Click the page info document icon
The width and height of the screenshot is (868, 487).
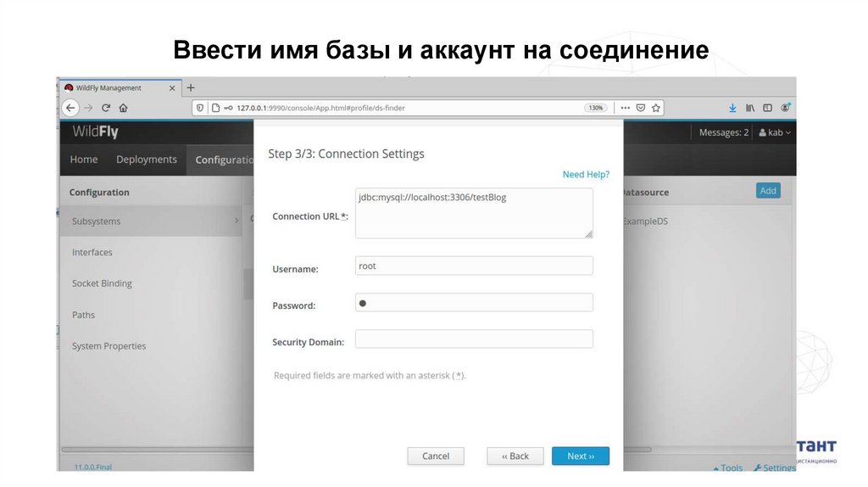[x=216, y=108]
